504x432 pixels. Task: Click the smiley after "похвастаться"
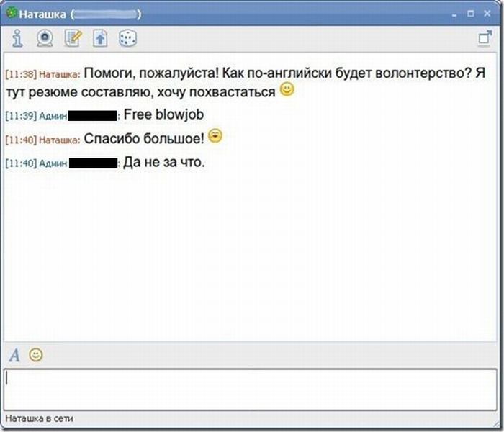[287, 91]
